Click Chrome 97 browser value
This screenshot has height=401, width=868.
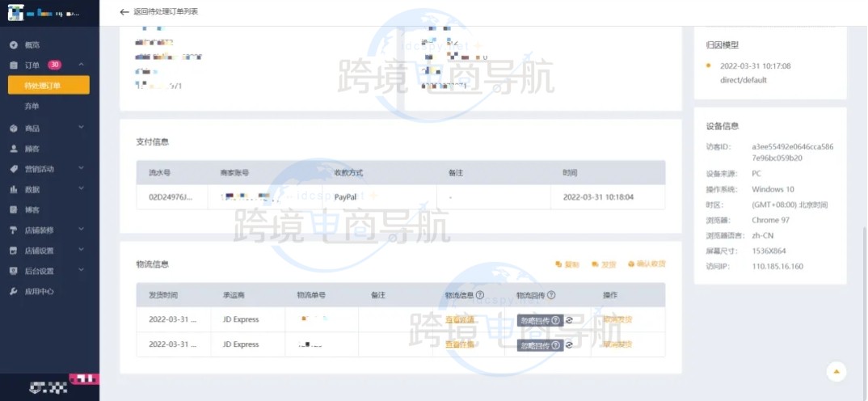(770, 220)
